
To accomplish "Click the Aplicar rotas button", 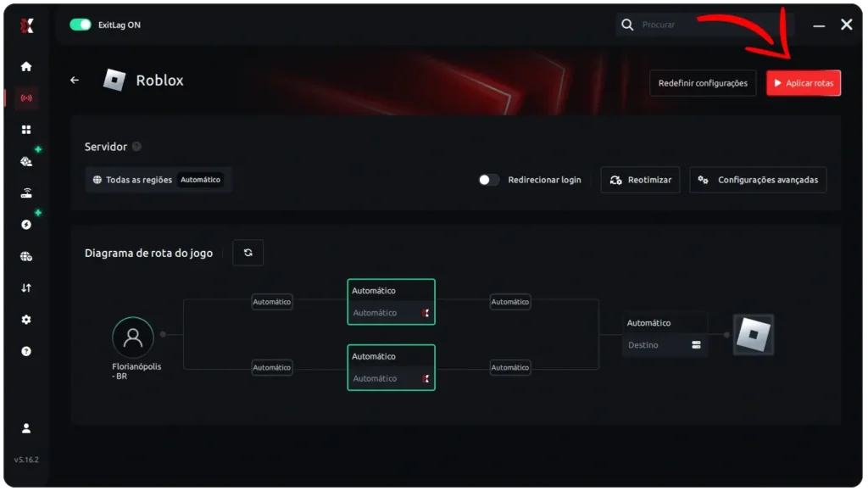I will [x=803, y=82].
